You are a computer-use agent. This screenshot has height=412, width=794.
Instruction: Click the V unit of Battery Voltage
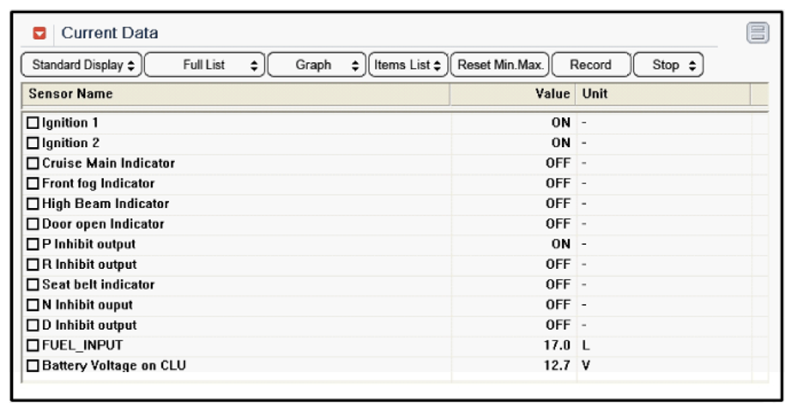(586, 366)
